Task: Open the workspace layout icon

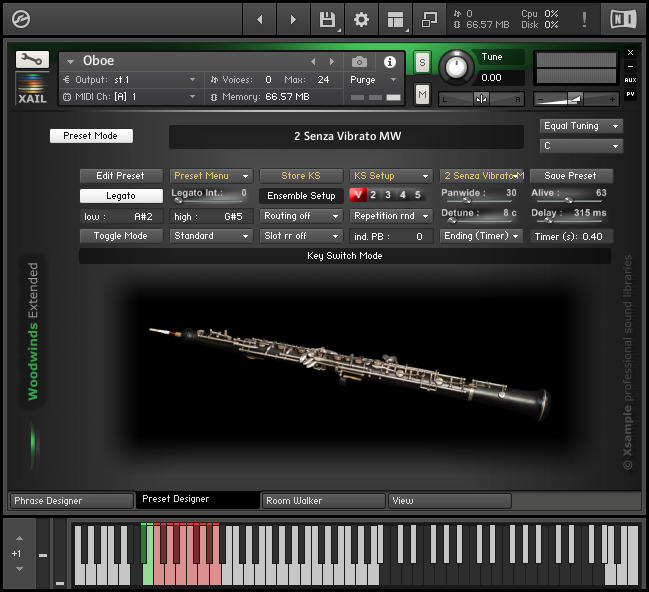Action: point(396,19)
